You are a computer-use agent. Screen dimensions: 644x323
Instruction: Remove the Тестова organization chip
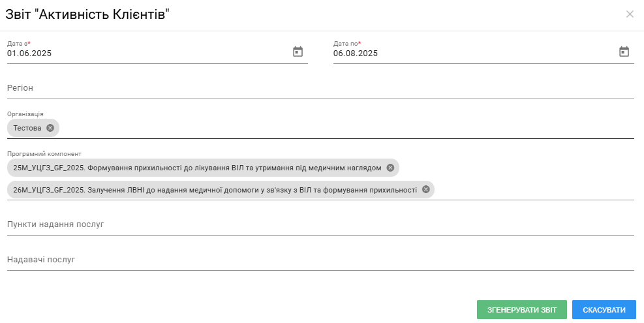click(x=50, y=128)
